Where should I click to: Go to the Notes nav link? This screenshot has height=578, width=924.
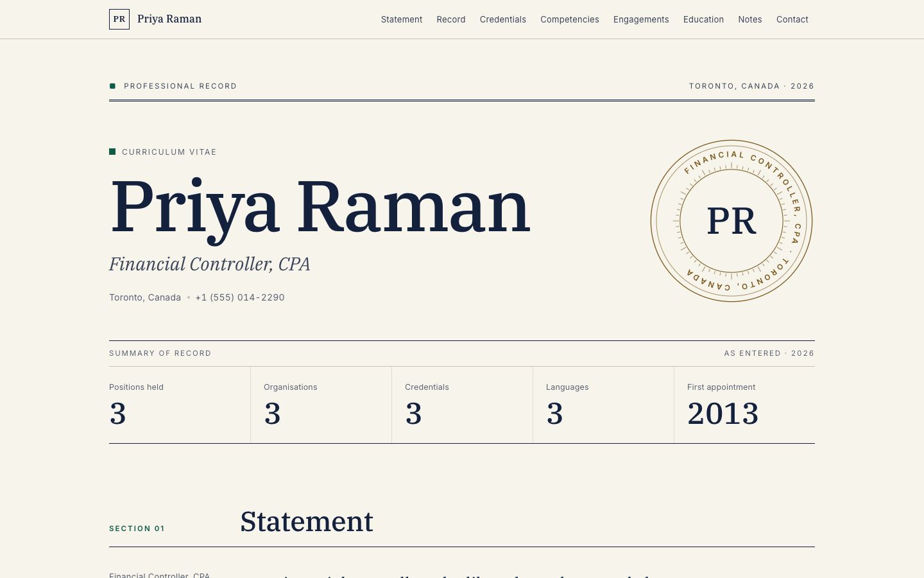click(750, 19)
